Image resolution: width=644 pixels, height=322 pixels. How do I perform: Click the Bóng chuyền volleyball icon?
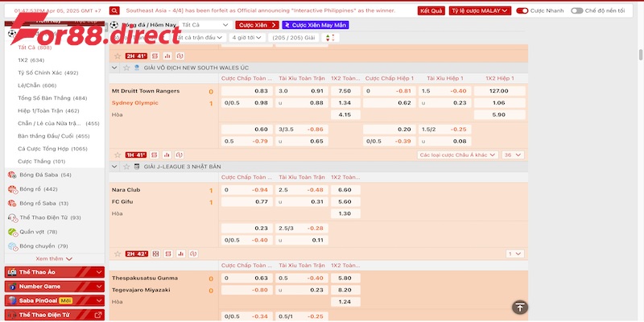(12, 246)
